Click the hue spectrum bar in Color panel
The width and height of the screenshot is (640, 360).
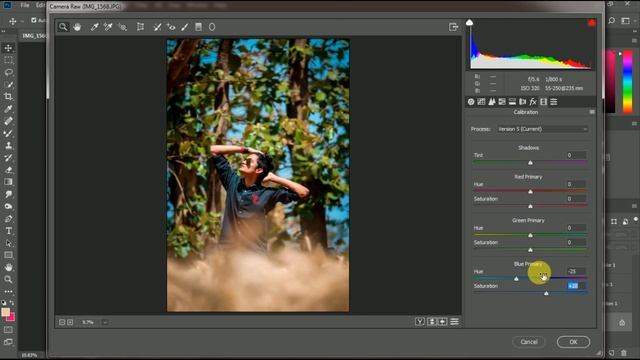(627, 82)
